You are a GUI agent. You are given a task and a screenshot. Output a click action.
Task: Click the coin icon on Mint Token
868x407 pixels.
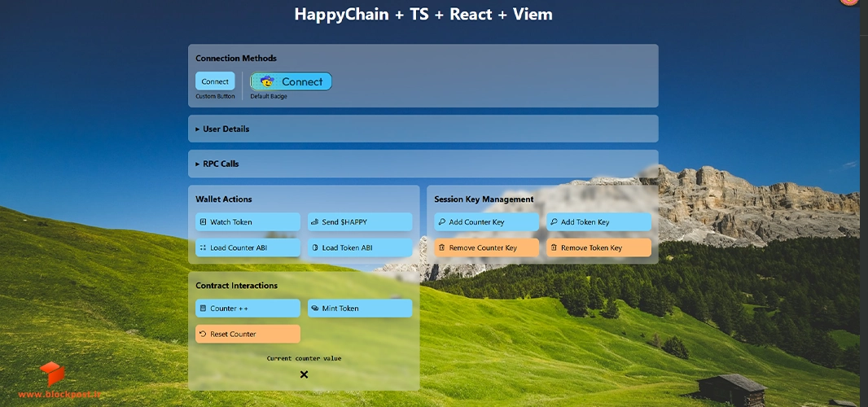(x=315, y=309)
